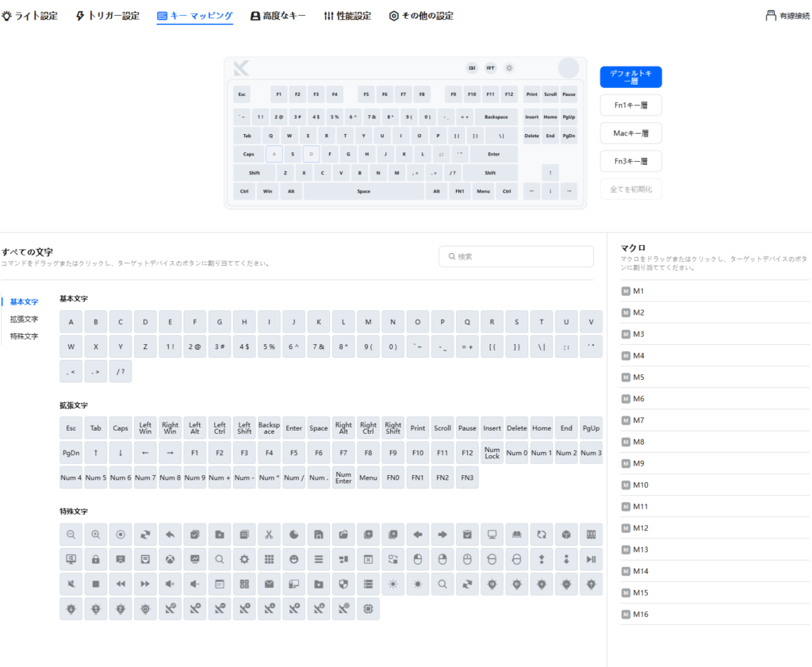Choose the padlock lock icon
Viewport: 812px width, 667px height.
pos(96,559)
